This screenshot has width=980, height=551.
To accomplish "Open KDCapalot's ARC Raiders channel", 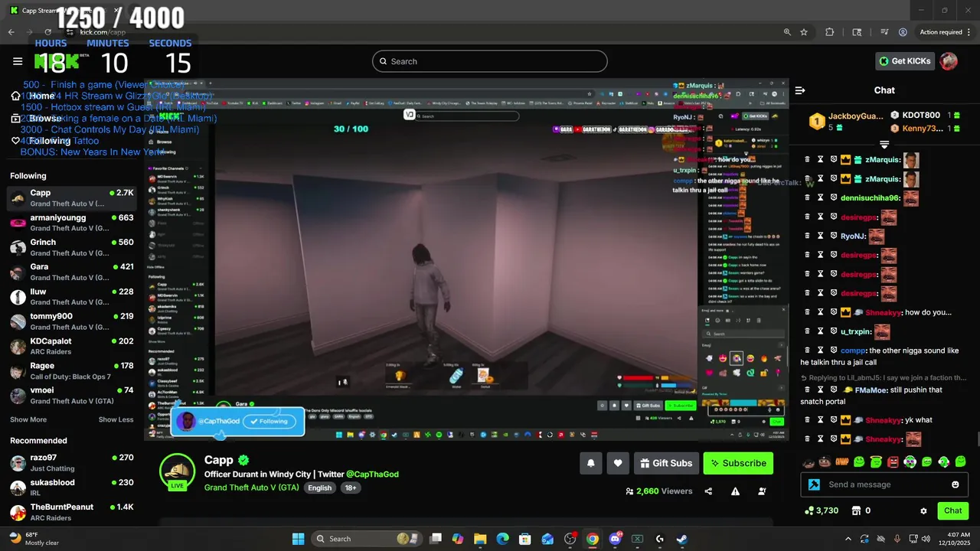I will tap(72, 346).
